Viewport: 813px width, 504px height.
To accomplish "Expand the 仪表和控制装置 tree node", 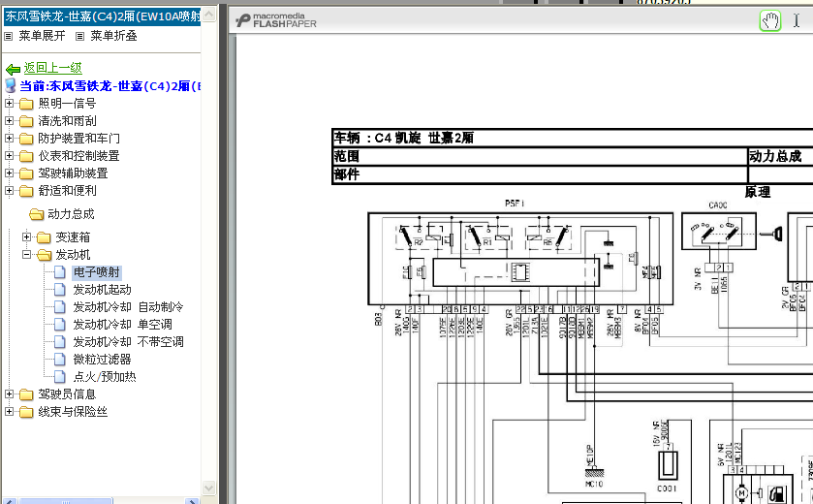I will [x=9, y=155].
